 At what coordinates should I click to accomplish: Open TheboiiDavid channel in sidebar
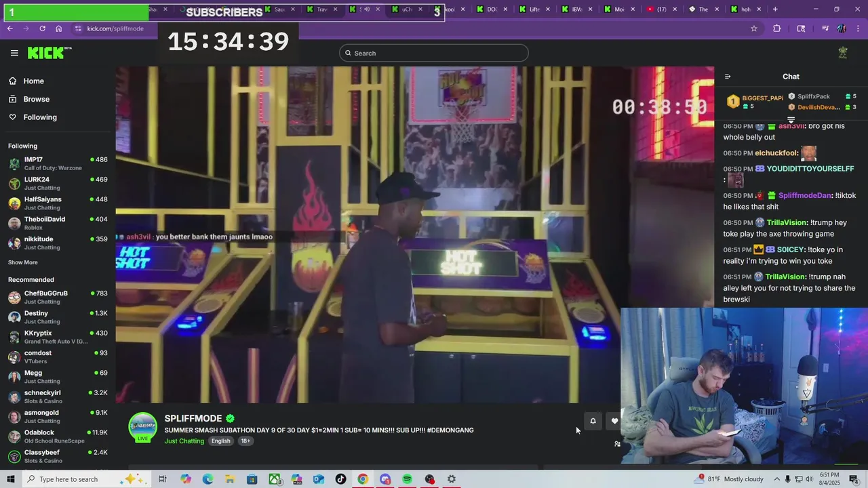coord(58,223)
